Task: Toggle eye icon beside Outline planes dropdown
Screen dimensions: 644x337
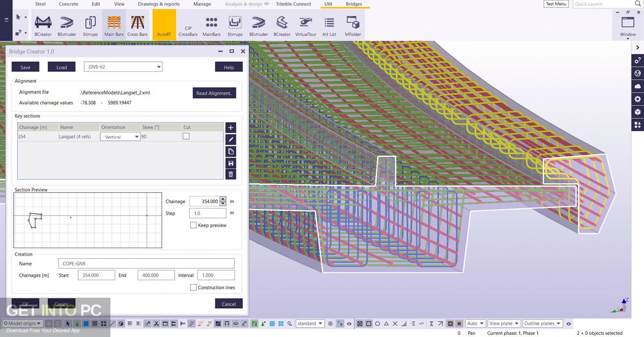Action: tap(568, 324)
